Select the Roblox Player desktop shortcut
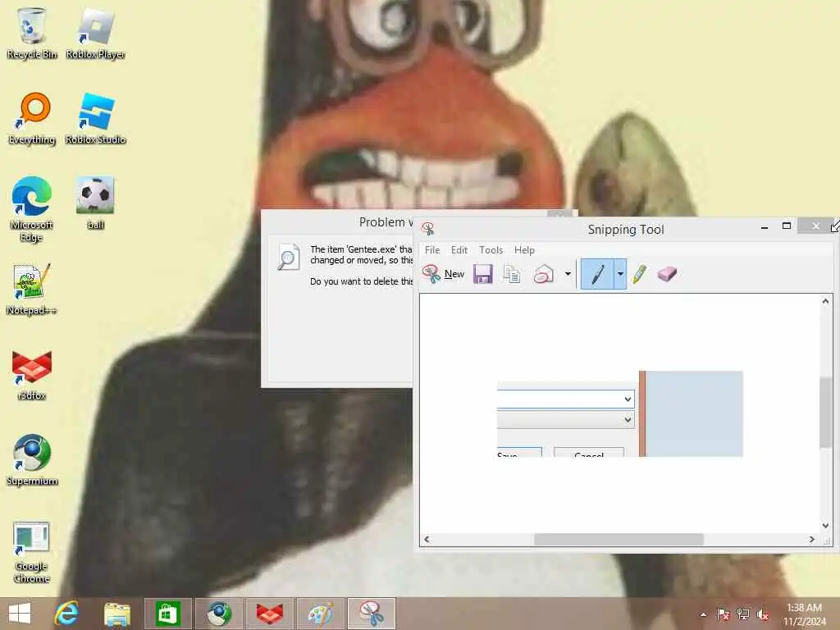The image size is (840, 630). pyautogui.click(x=95, y=33)
